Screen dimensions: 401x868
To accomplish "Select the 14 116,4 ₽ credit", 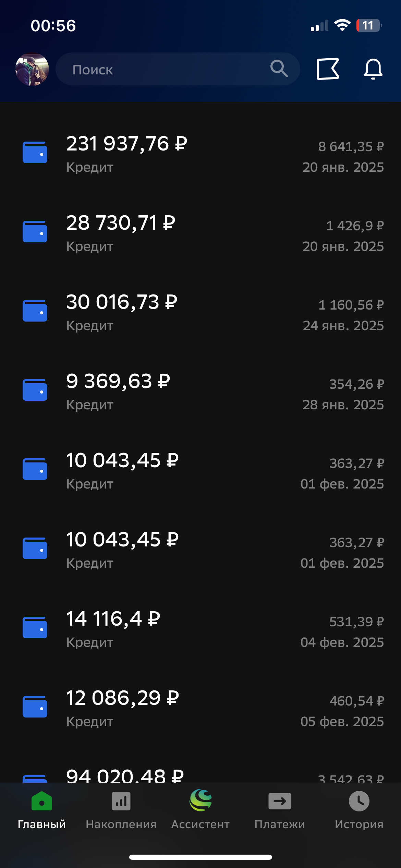I will click(x=113, y=629).
